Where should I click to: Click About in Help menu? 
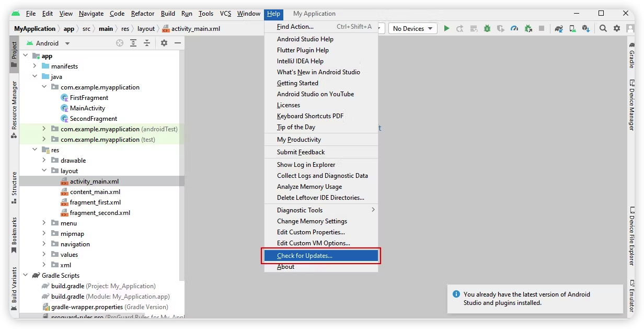(321, 267)
